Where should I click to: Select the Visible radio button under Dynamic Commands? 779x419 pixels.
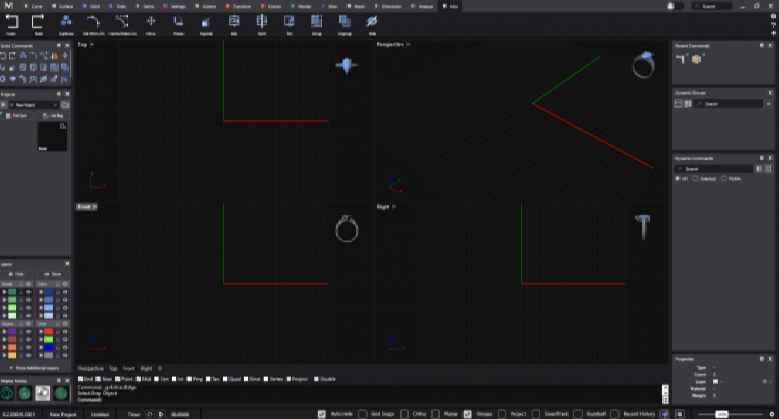coord(724,178)
